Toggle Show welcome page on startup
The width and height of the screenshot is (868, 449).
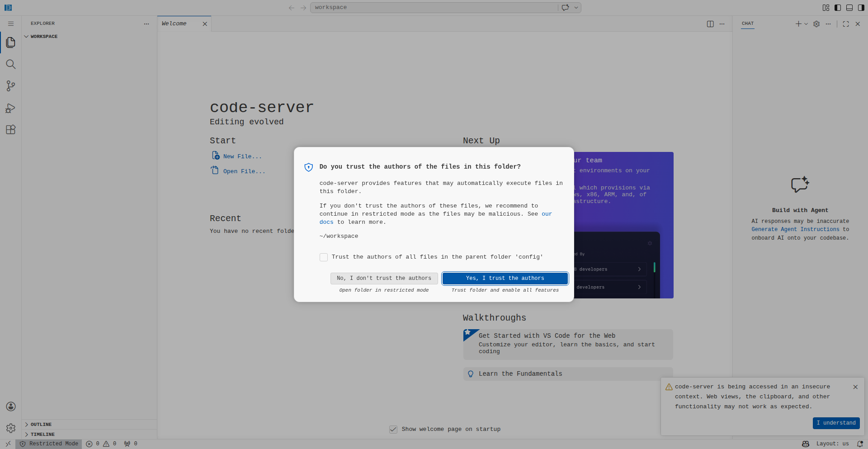click(x=393, y=429)
